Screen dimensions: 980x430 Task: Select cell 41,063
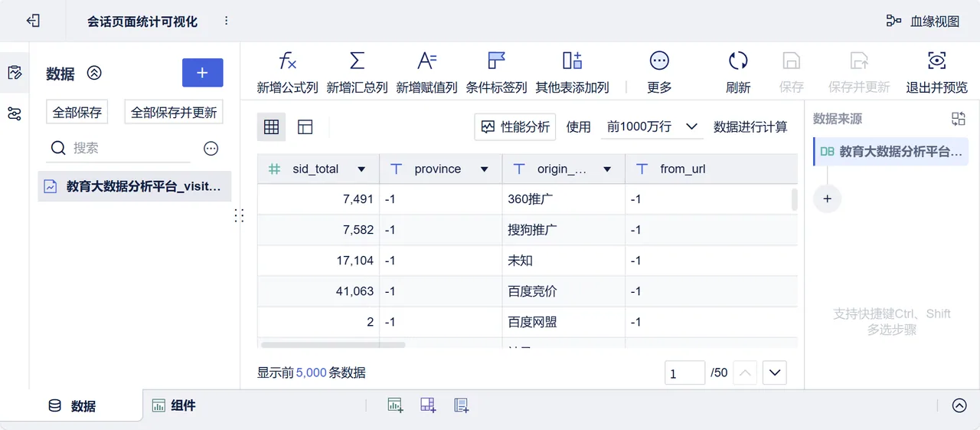318,291
